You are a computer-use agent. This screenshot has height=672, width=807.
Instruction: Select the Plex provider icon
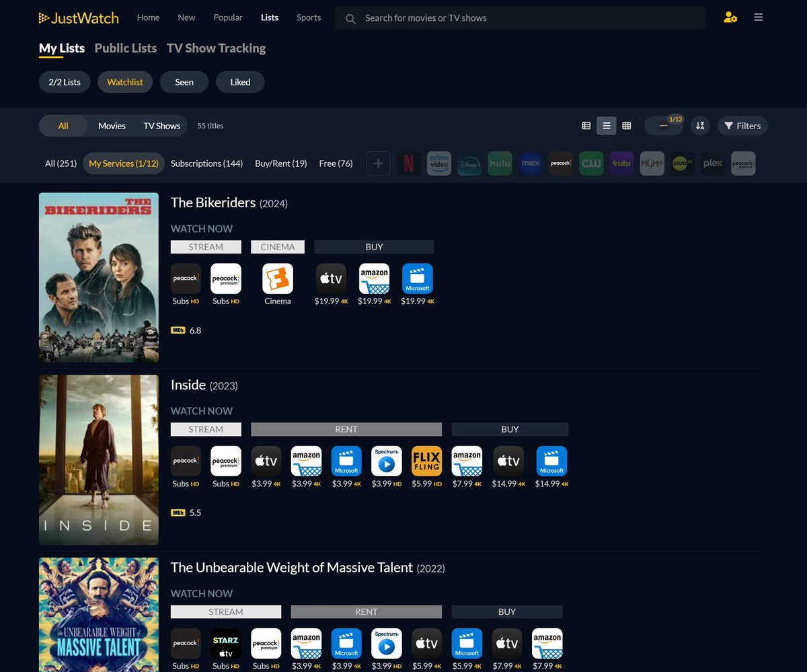713,163
